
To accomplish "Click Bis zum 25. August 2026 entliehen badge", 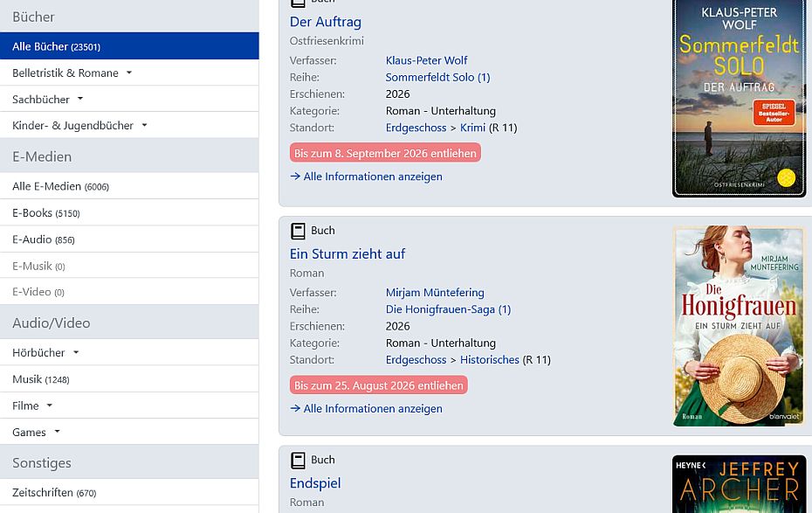I will coord(379,385).
